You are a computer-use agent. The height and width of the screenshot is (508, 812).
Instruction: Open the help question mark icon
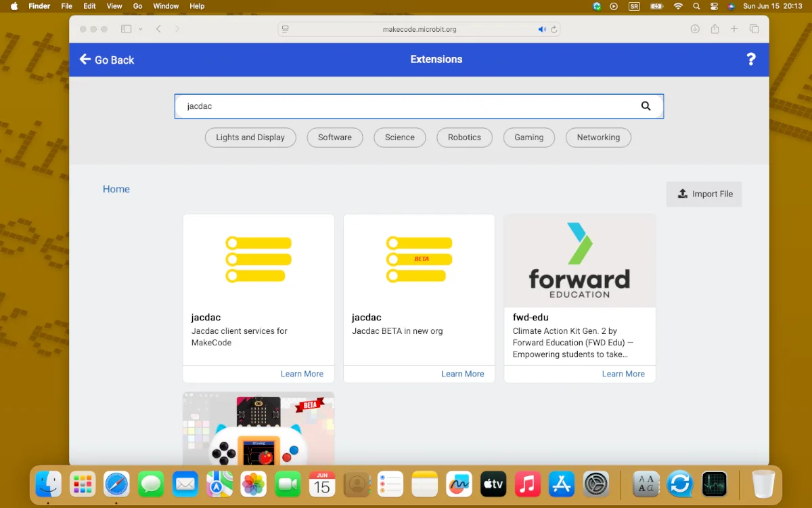point(751,60)
